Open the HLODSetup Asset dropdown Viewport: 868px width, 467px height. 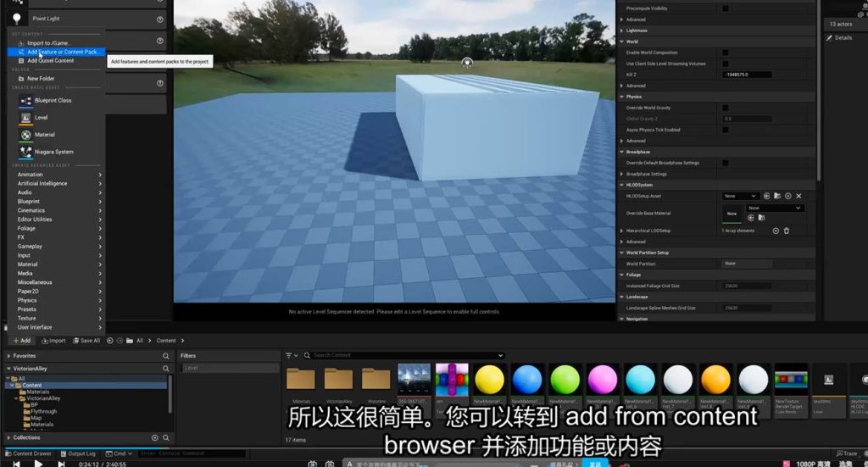[x=739, y=196]
